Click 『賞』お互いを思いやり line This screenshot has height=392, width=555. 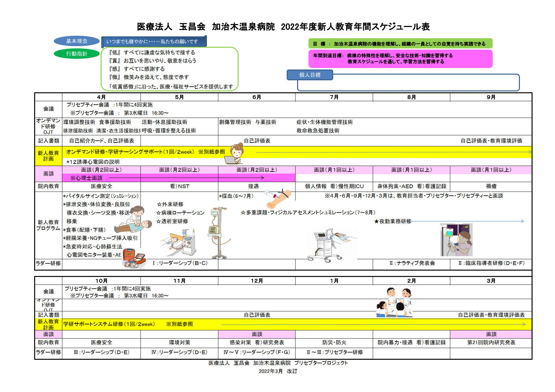coord(153,61)
